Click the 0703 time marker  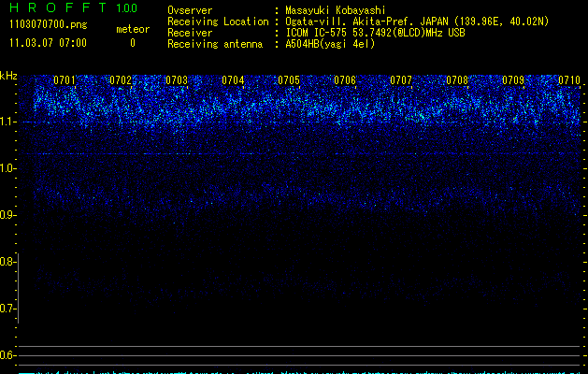pyautogui.click(x=177, y=79)
